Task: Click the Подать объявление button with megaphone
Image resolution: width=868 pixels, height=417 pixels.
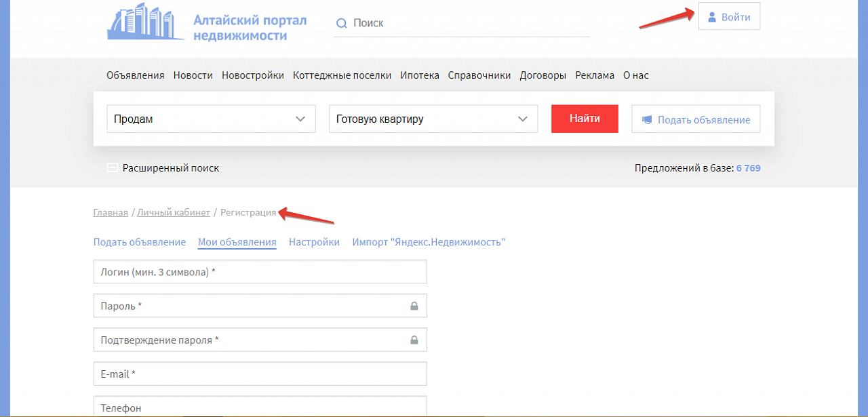Action: (x=696, y=119)
